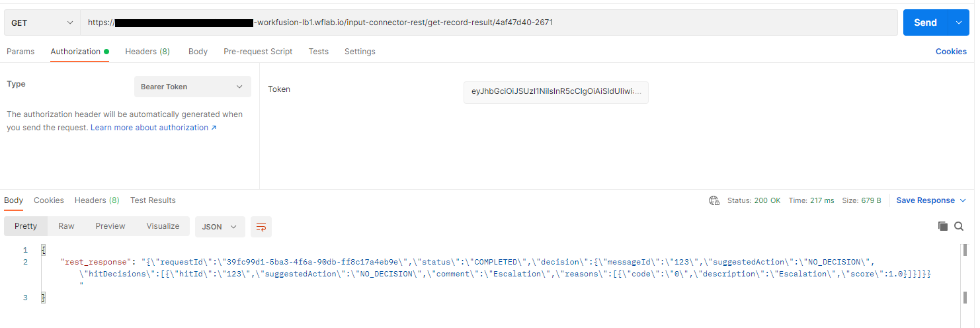Click the network globe icon near Status
Image resolution: width=980 pixels, height=328 pixels.
(714, 200)
